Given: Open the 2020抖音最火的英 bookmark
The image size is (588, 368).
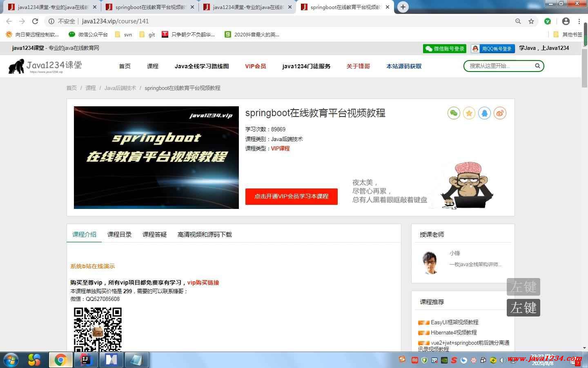Looking at the screenshot, I should [x=252, y=35].
